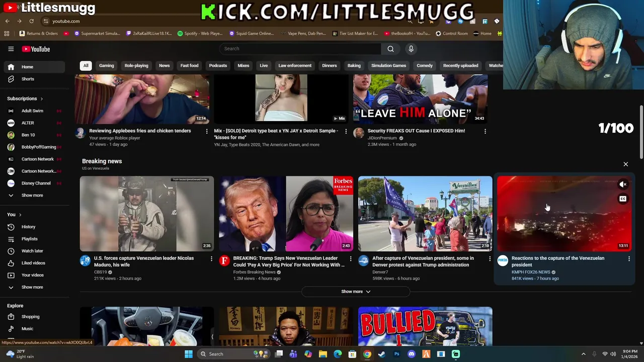
Task: Open Steam from the taskbar
Action: coord(382,354)
